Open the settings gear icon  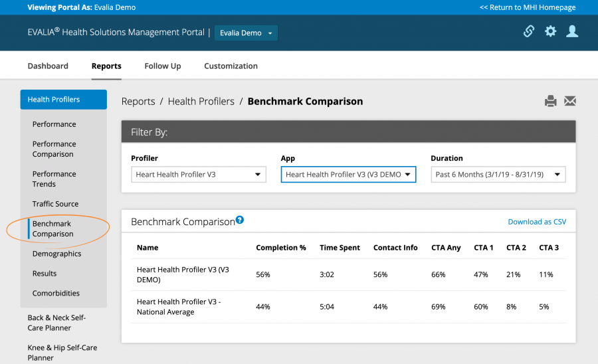pyautogui.click(x=550, y=31)
